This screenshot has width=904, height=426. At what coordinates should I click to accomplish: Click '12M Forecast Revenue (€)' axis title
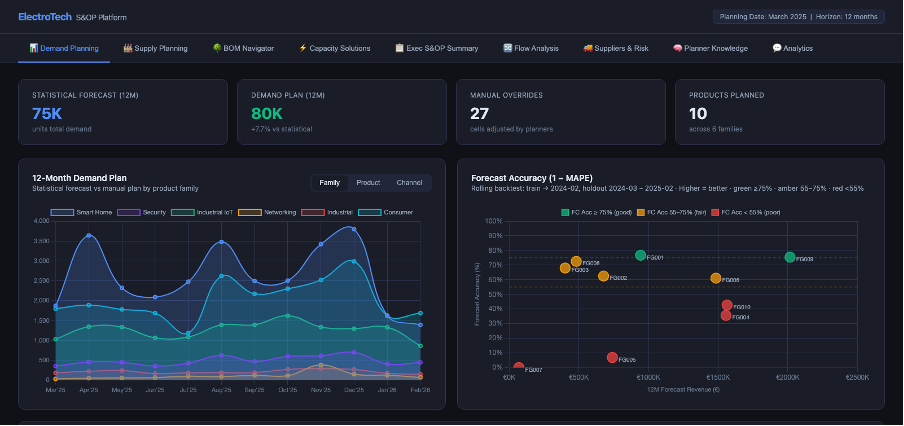click(683, 390)
